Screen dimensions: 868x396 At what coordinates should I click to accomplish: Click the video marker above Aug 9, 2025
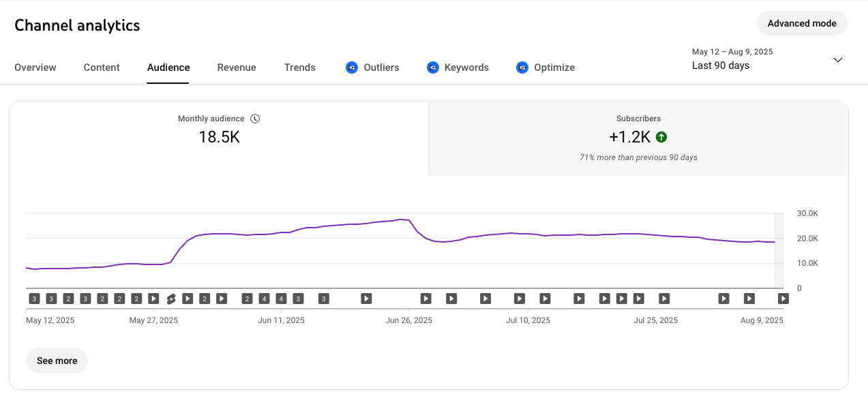pos(783,299)
